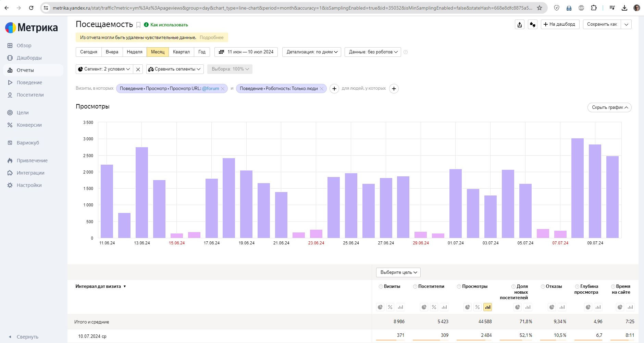Image resolution: width=644 pixels, height=343 pixels.
Task: Open the browser downloads icon
Action: click(624, 8)
